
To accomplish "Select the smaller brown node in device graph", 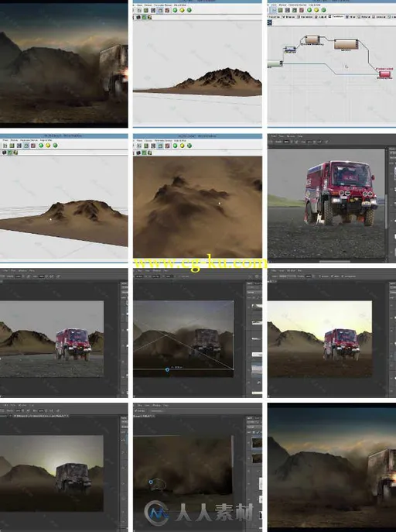I will pos(312,39).
